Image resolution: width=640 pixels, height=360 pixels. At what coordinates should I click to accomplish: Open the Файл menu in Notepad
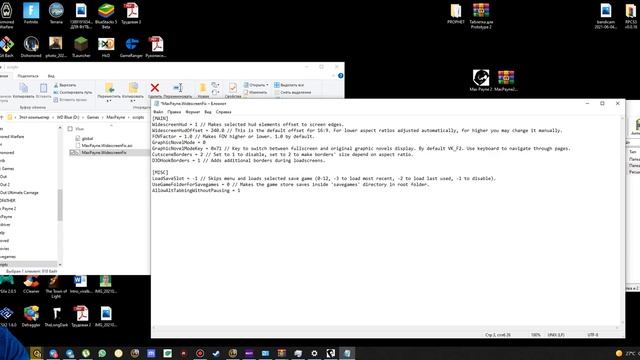pyautogui.click(x=158, y=111)
